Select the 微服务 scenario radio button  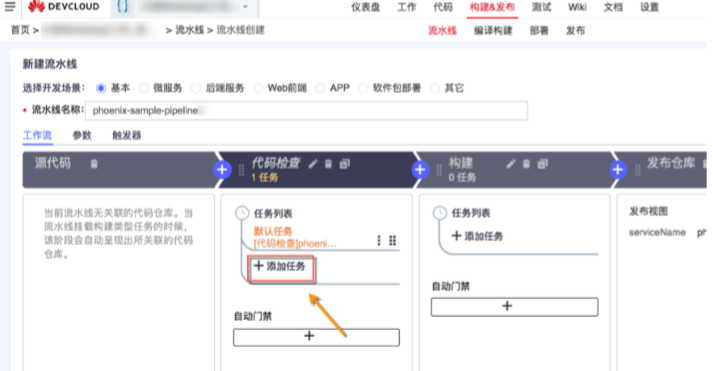tap(144, 88)
